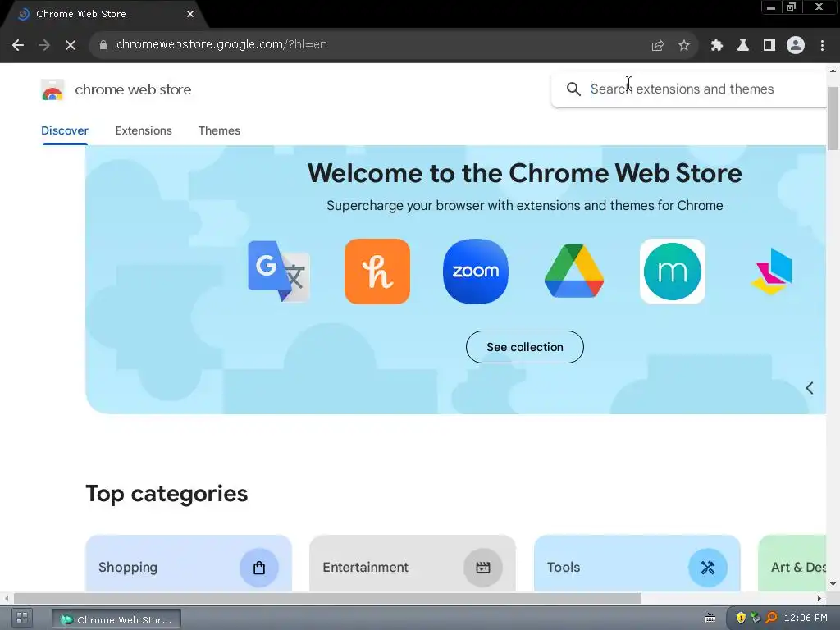Open the colorful layered squares extension icon
The height and width of the screenshot is (630, 840).
tap(771, 271)
